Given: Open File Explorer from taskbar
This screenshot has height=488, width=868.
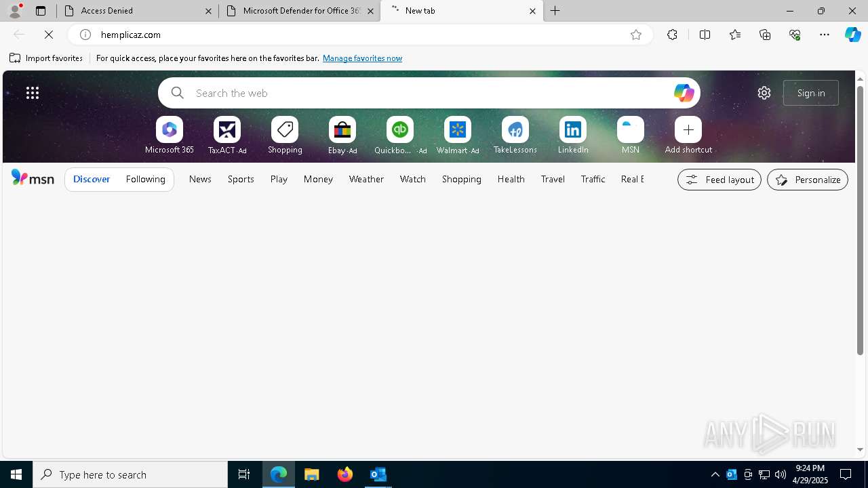Looking at the screenshot, I should pos(312,474).
